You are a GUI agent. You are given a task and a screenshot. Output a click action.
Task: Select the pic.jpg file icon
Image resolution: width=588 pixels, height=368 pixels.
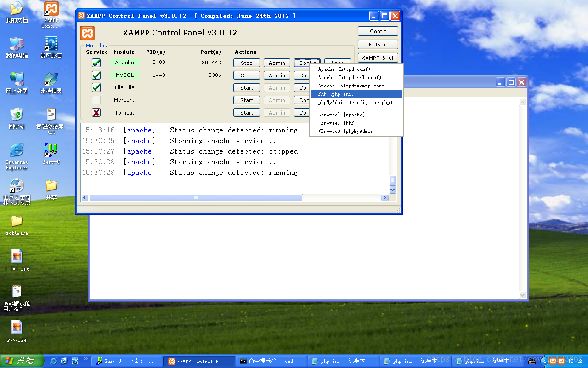point(17,331)
